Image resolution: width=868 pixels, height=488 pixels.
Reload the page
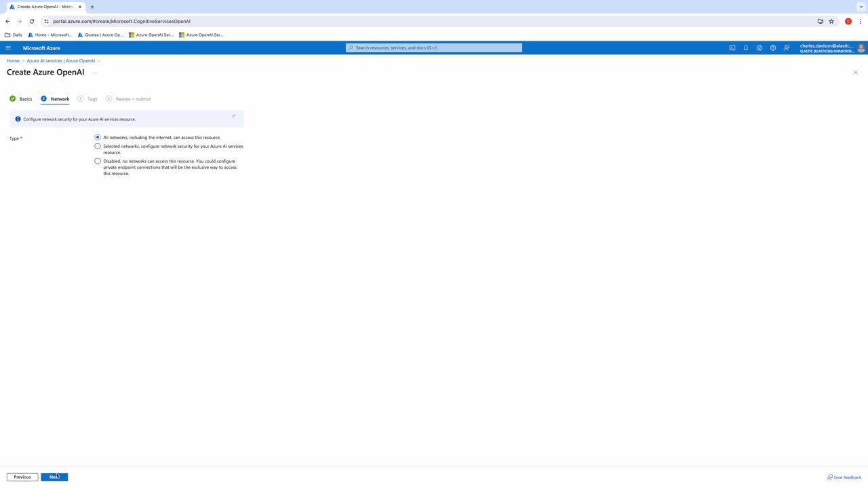tap(32, 21)
